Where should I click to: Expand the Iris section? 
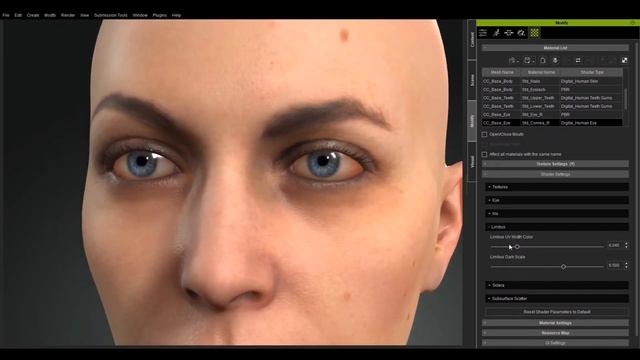(x=557, y=213)
